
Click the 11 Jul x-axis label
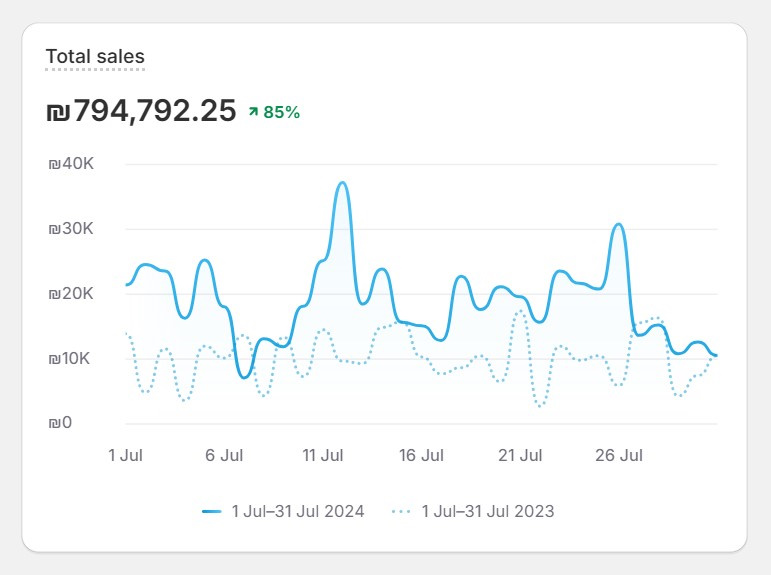(x=323, y=456)
